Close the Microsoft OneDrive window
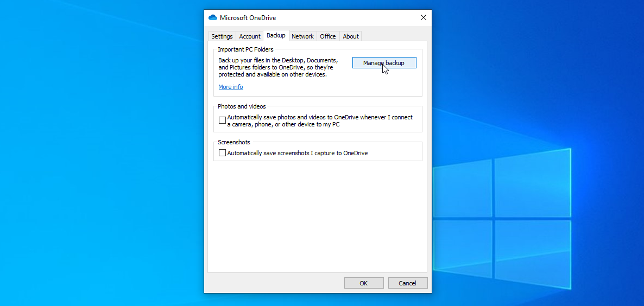Viewport: 644px width, 306px height. pyautogui.click(x=424, y=17)
